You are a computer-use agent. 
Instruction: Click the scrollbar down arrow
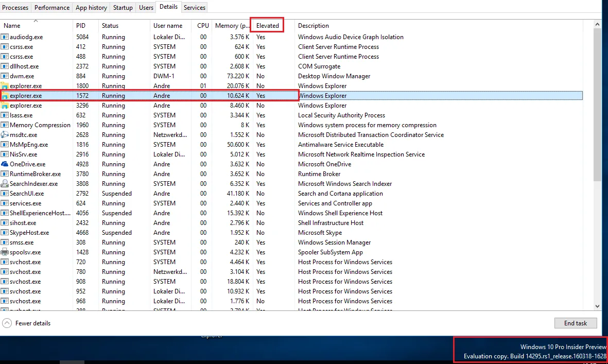597,306
